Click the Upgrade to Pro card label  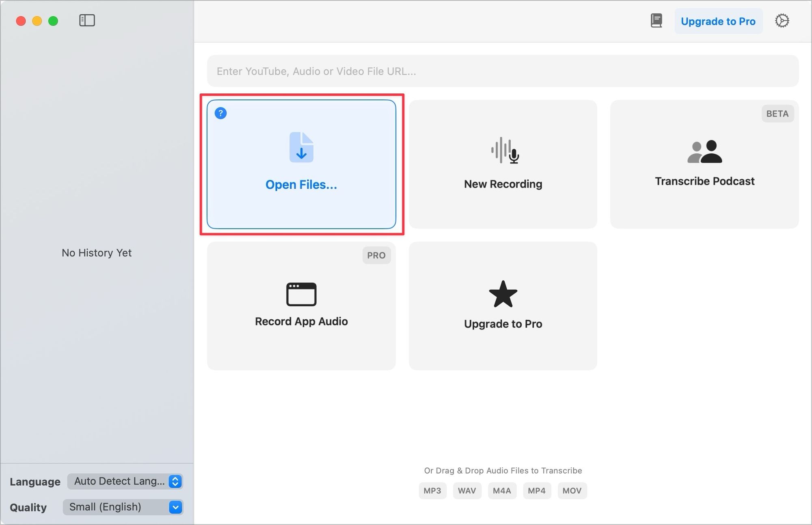point(503,324)
